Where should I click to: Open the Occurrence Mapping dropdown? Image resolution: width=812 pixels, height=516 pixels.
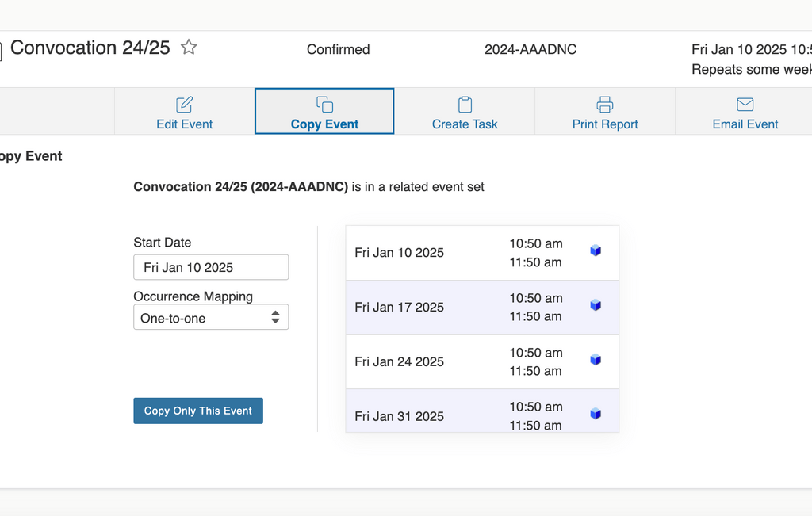coord(211,317)
